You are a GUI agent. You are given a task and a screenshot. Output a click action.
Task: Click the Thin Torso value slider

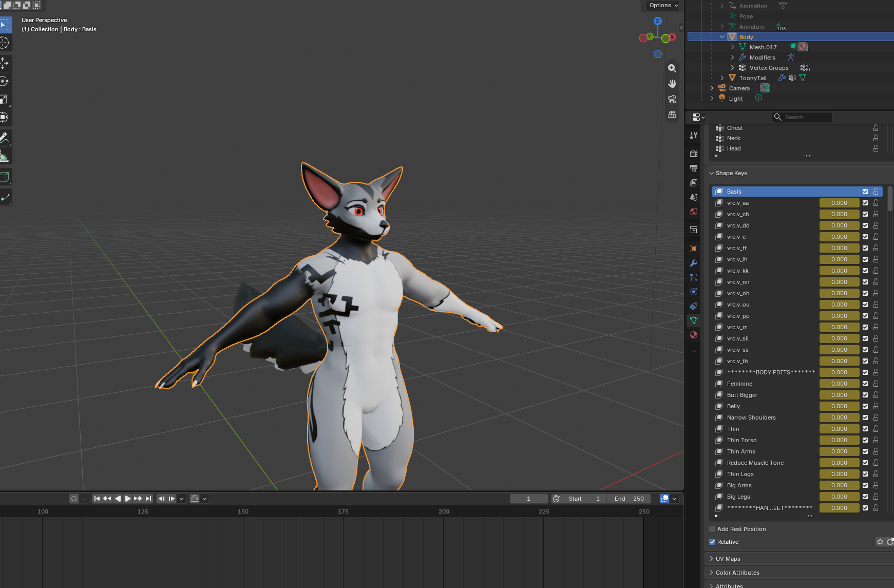pos(839,440)
